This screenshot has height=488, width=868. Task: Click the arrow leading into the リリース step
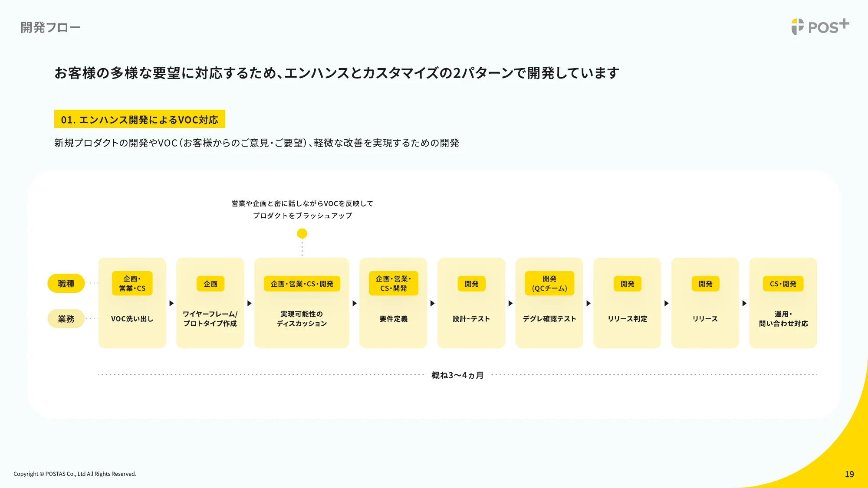point(666,303)
